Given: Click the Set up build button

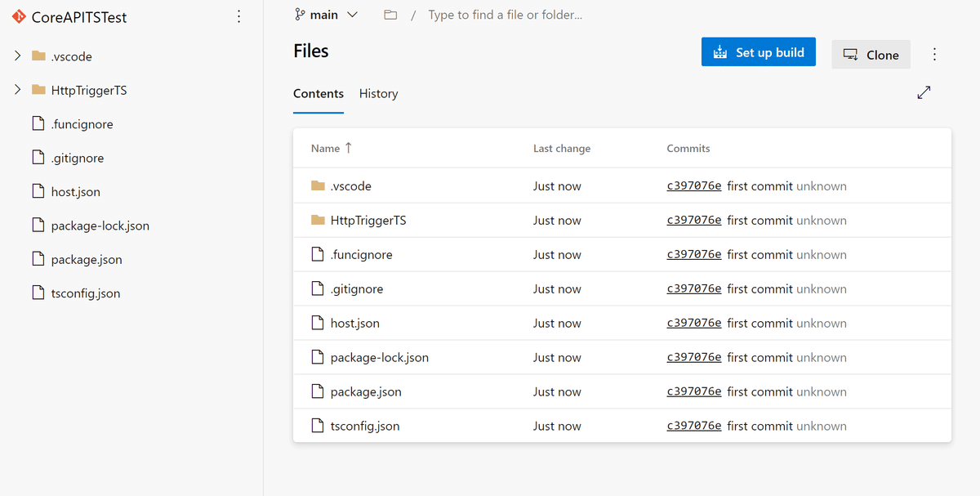Looking at the screenshot, I should [x=758, y=51].
